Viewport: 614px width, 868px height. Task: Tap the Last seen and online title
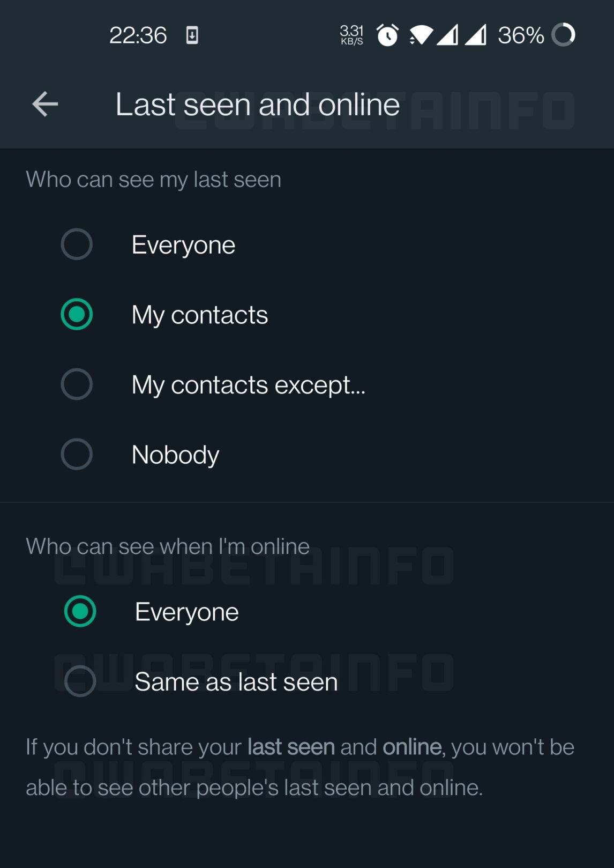click(x=258, y=104)
